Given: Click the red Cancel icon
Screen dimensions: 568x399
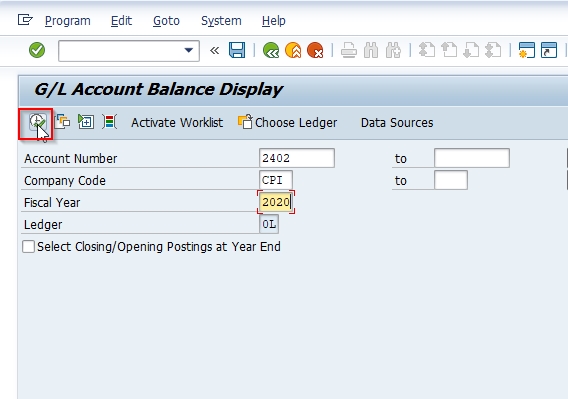Looking at the screenshot, I should coord(315,50).
